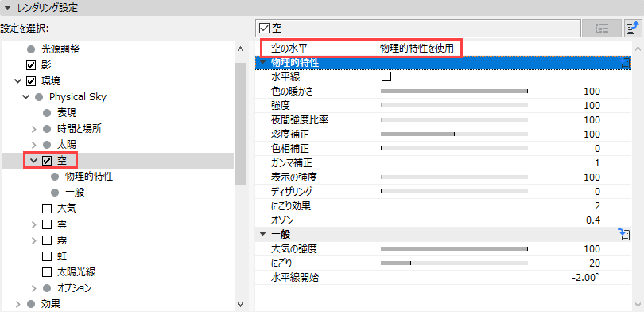The width and height of the screenshot is (644, 312).
Task: Enable the 大気 checkbox
Action: 47,209
